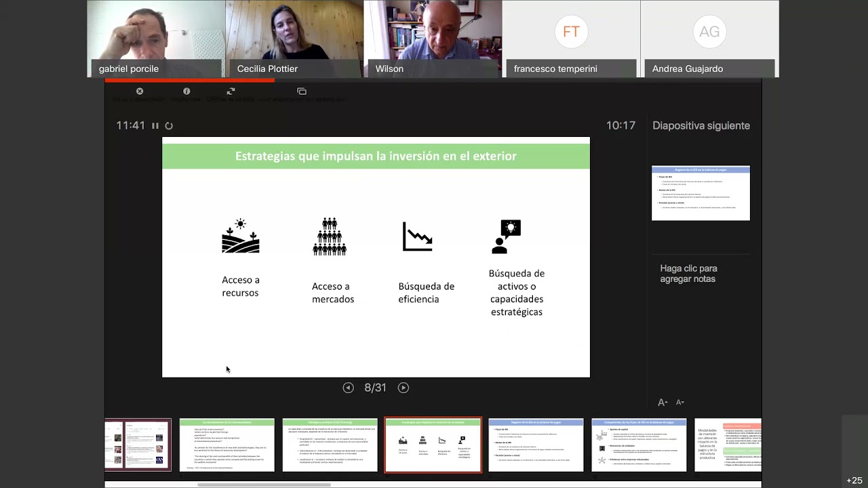Click the swap displays icon
The width and height of the screenshot is (868, 488).
click(x=231, y=91)
